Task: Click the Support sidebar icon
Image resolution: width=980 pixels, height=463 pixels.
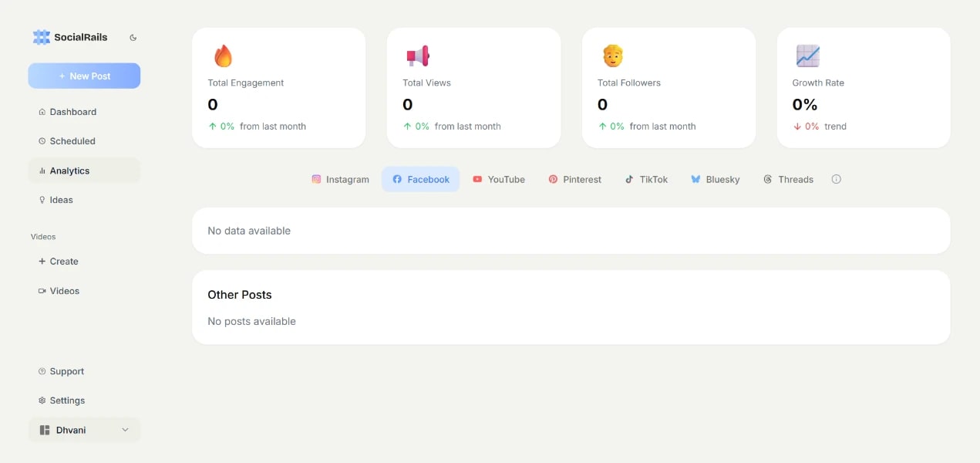Action: pos(41,371)
